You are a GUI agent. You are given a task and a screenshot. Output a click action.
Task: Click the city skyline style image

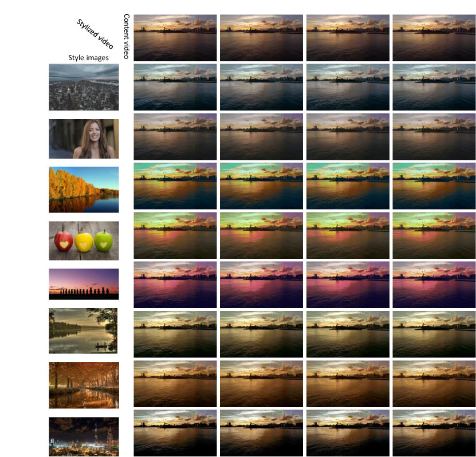point(84,87)
